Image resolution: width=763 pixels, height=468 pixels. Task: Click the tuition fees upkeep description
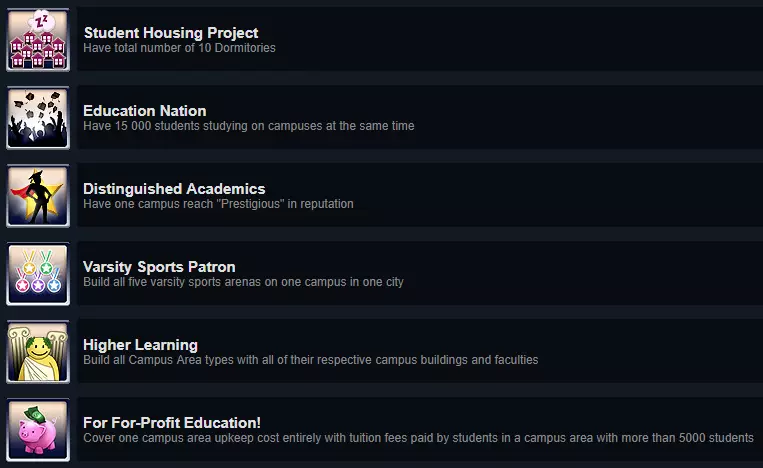(418, 438)
